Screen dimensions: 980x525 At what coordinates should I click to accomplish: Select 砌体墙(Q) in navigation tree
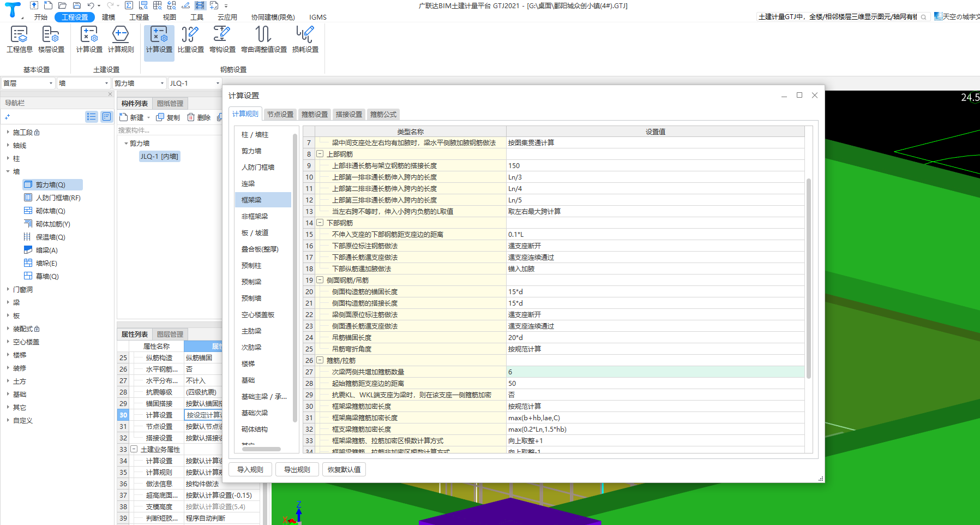pos(50,211)
